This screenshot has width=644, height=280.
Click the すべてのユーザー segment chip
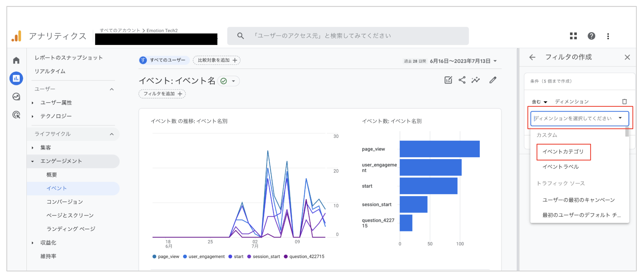pyautogui.click(x=164, y=60)
